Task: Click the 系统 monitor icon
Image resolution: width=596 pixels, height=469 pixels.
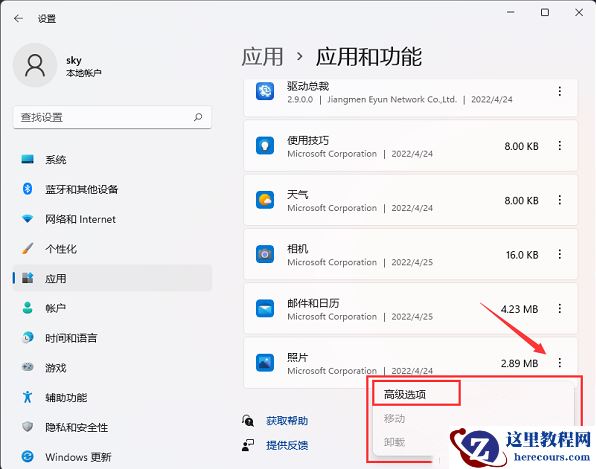Action: (x=27, y=159)
